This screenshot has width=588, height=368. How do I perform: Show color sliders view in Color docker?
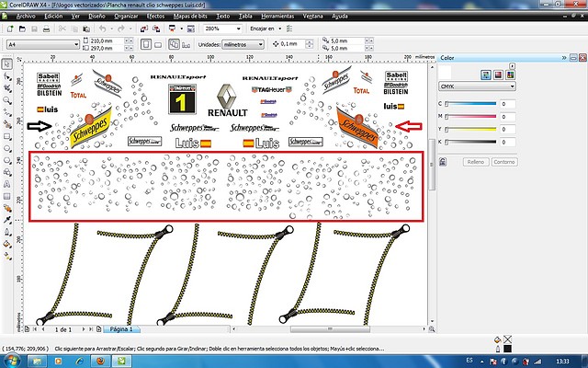(x=486, y=75)
